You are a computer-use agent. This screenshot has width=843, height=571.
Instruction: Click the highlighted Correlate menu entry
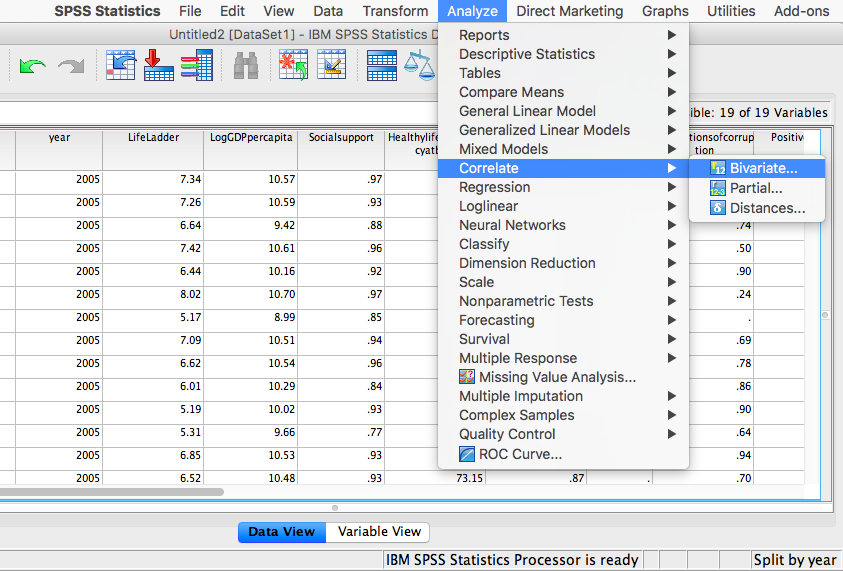click(563, 168)
